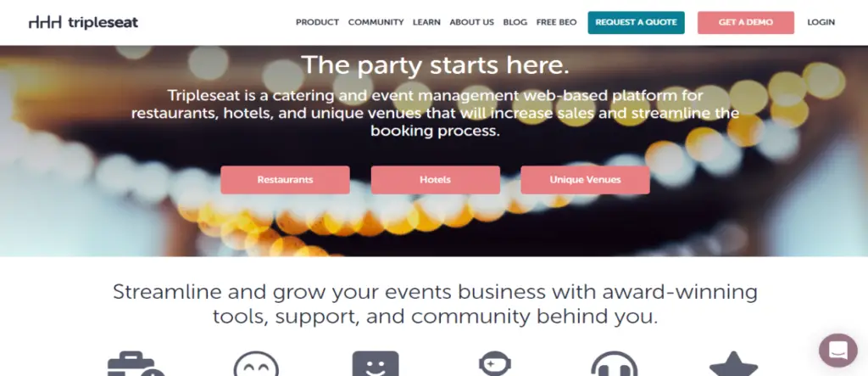The image size is (868, 376).
Task: Open the About Us menu
Action: tap(471, 22)
